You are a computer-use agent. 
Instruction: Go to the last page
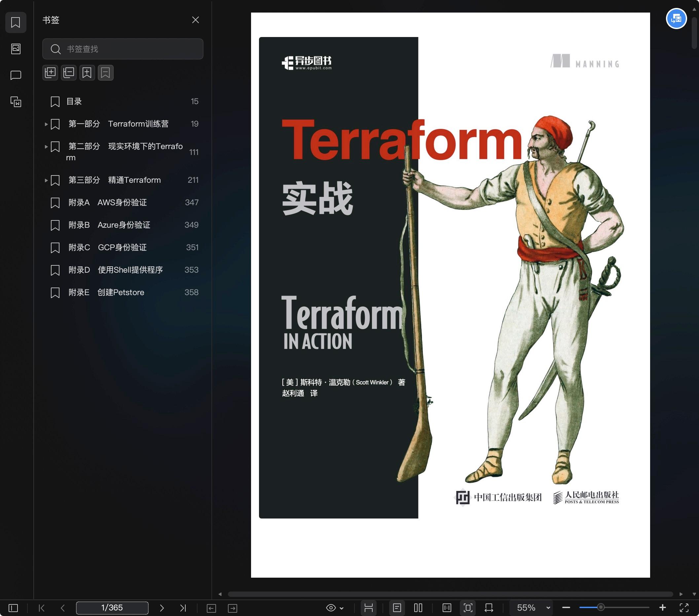183,608
